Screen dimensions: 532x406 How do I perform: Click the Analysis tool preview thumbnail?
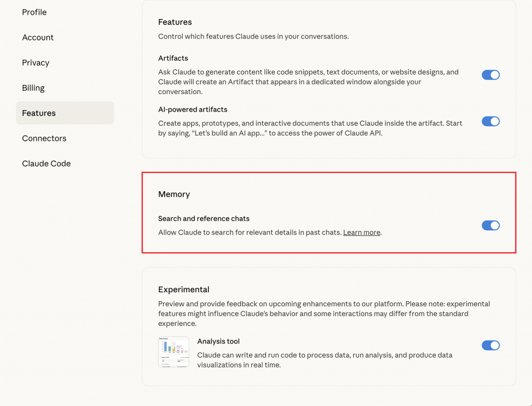(174, 352)
